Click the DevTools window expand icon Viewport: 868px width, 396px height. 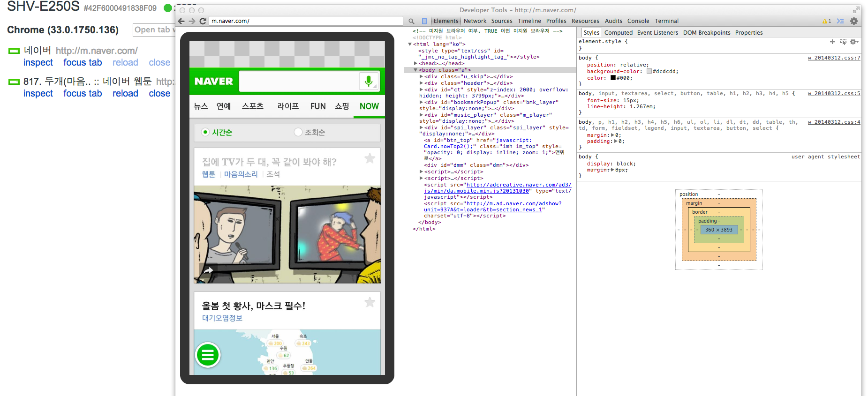856,10
